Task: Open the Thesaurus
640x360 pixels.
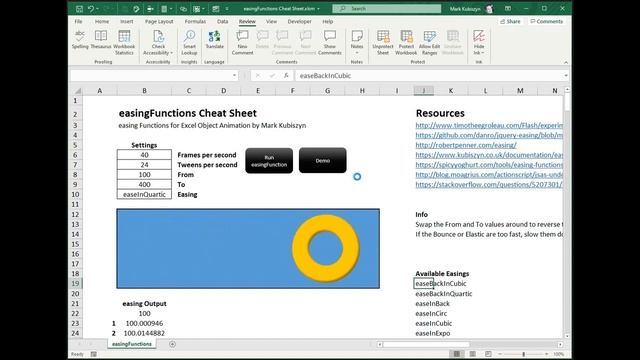Action: point(100,40)
